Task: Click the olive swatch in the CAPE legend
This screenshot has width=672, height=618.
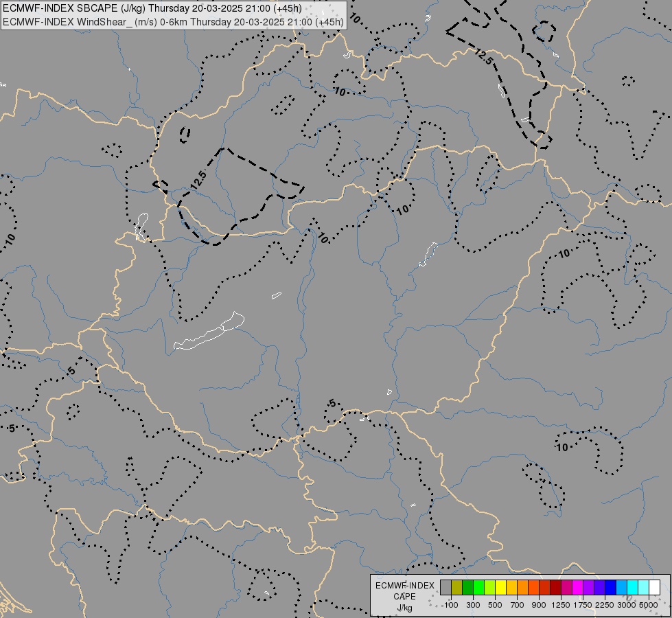Action: (457, 588)
